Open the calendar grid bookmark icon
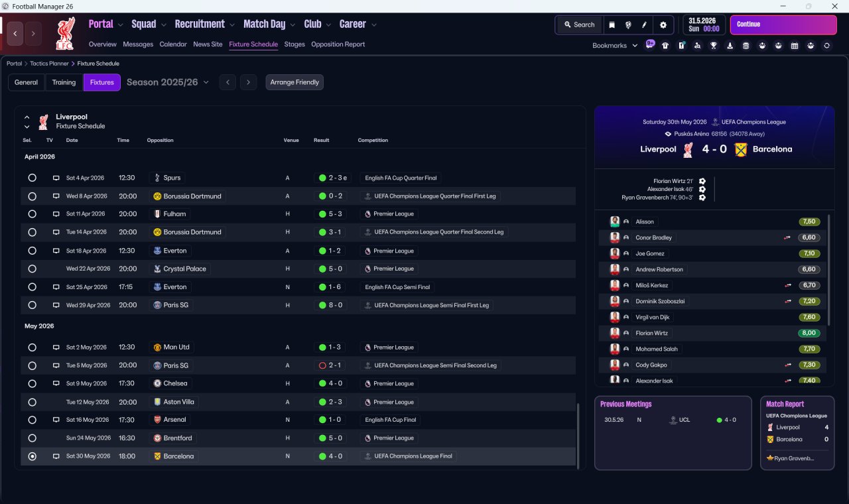849x504 pixels. (x=795, y=46)
